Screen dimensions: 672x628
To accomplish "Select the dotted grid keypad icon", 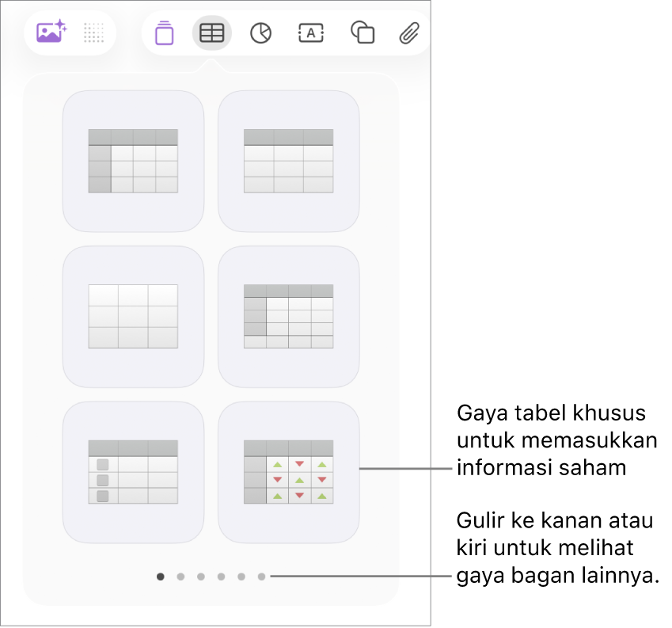I will pos(93,32).
